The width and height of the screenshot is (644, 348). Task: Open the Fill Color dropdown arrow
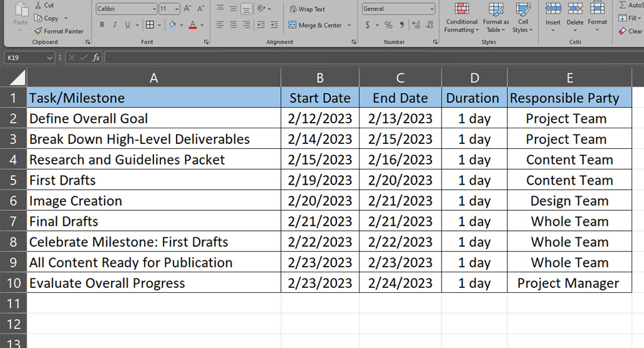coord(182,25)
